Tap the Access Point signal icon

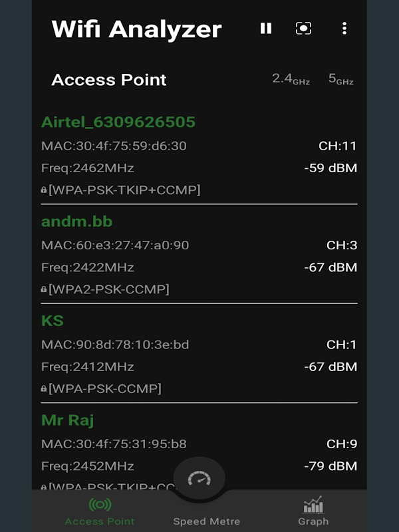[100, 504]
